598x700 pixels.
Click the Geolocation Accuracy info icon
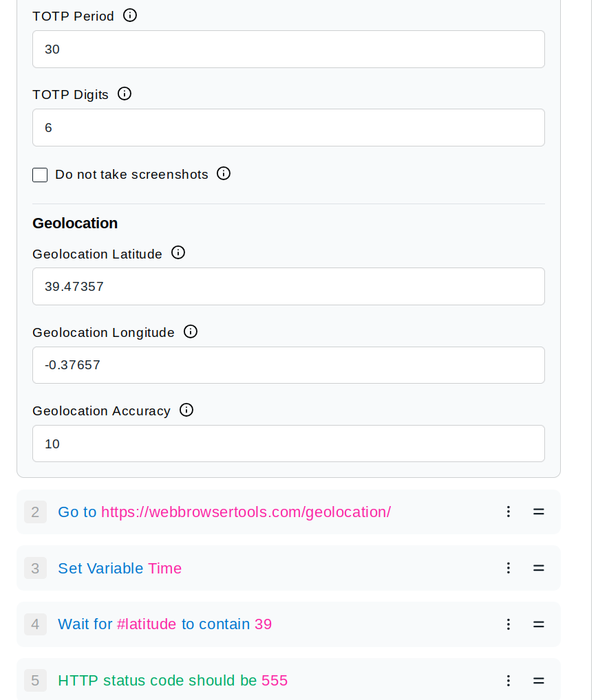point(186,410)
